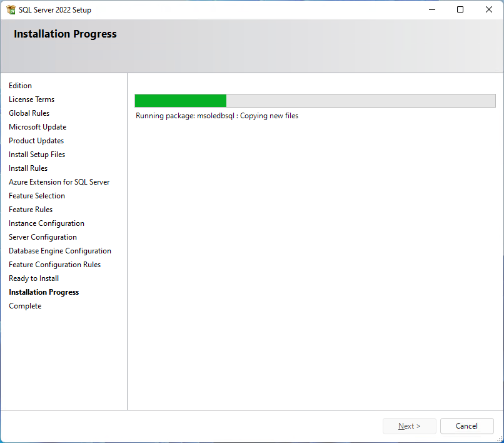The image size is (504, 443).
Task: Minimize the SQL Server Setup window
Action: (x=432, y=9)
